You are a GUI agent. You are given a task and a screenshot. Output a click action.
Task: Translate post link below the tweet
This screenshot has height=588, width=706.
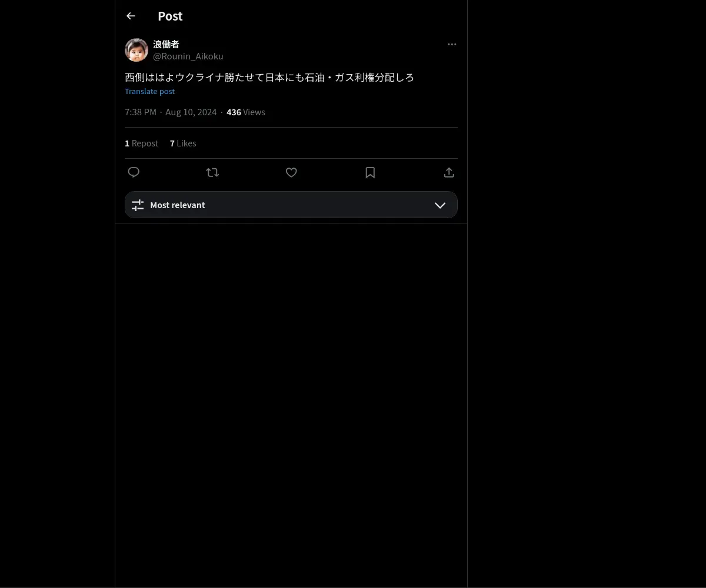tap(149, 91)
